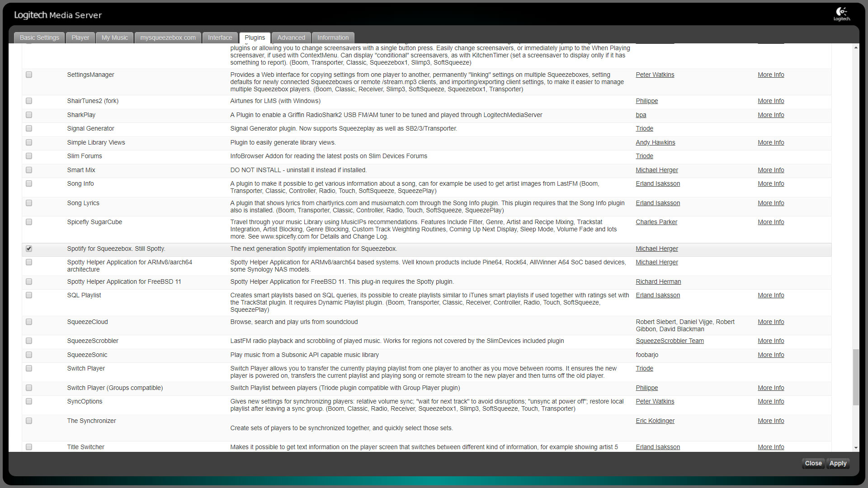Enable Spotty Helper ARMv8/aarch64 checkbox

[29, 262]
